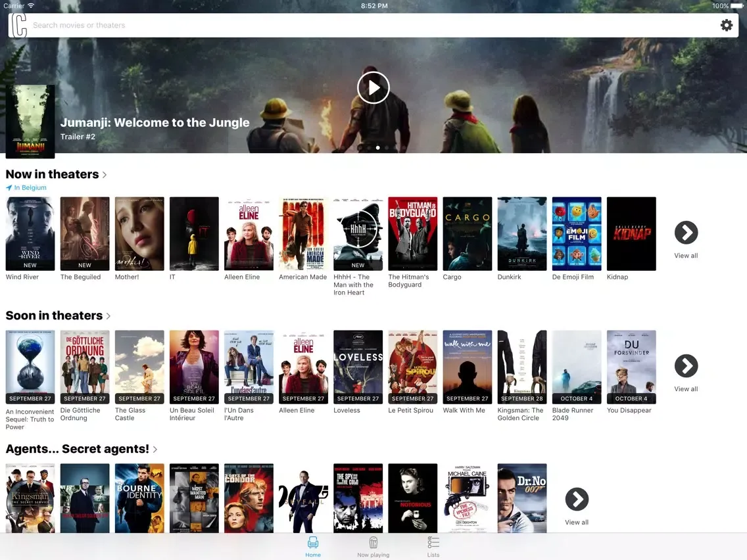Open Dr. No 007 poster

(522, 498)
